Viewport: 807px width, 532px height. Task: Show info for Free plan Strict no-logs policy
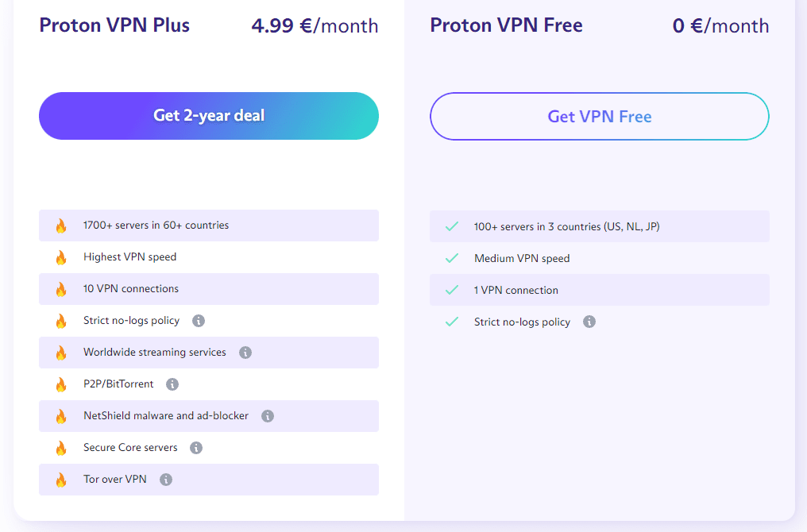click(589, 322)
